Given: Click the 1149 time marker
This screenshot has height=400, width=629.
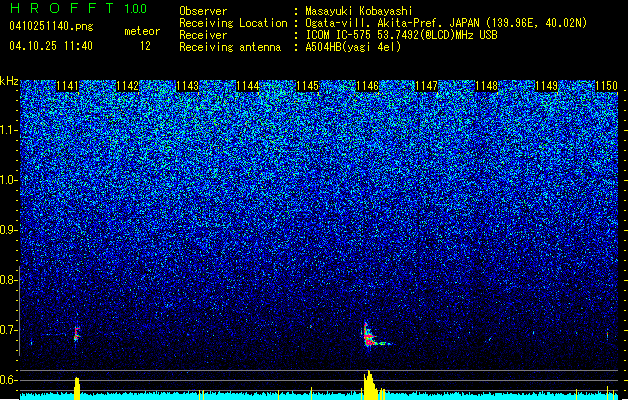Looking at the screenshot, I should coord(547,86).
